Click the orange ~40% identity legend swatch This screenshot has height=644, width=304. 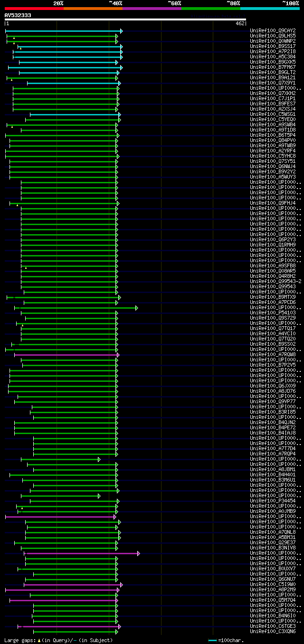coord(93,8)
